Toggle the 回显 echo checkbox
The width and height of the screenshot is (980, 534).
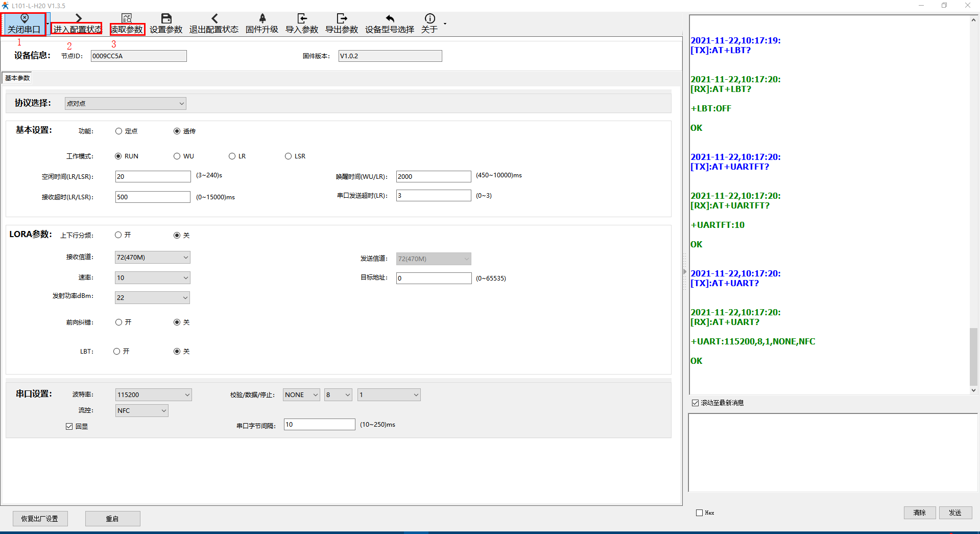(x=69, y=427)
